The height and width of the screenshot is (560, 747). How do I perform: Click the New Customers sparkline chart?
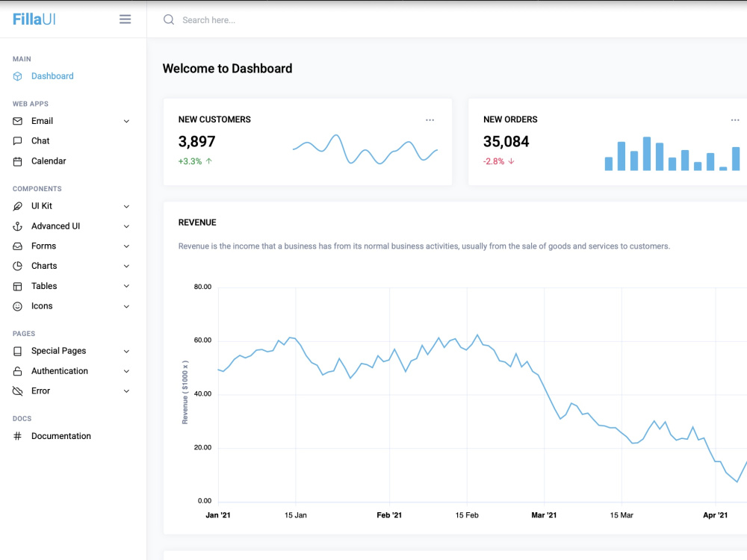pyautogui.click(x=365, y=149)
